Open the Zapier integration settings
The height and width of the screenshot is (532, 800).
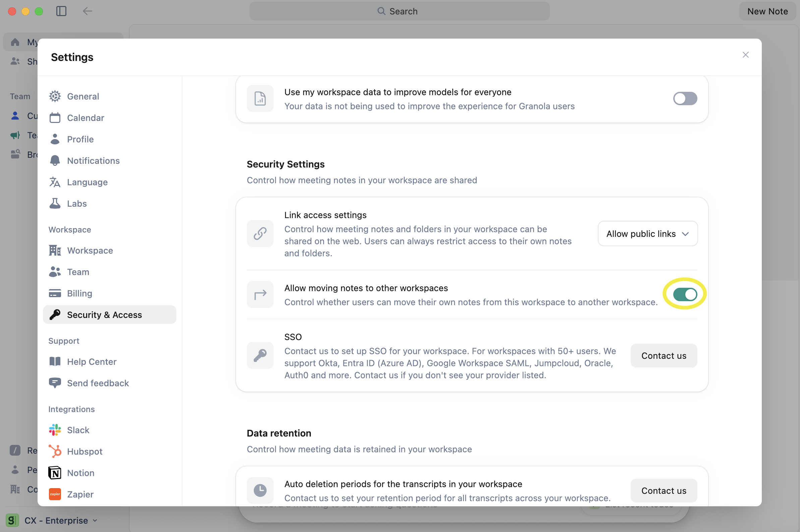pos(80,494)
